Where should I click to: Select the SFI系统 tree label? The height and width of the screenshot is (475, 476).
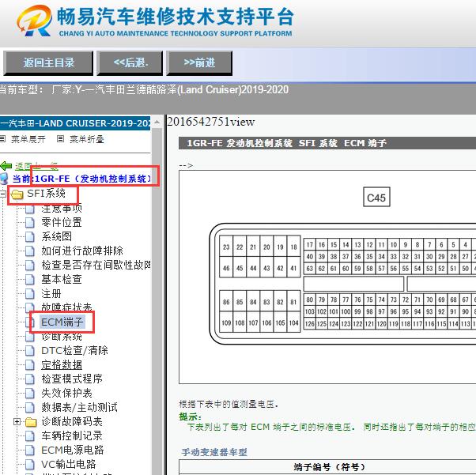pyautogui.click(x=46, y=194)
